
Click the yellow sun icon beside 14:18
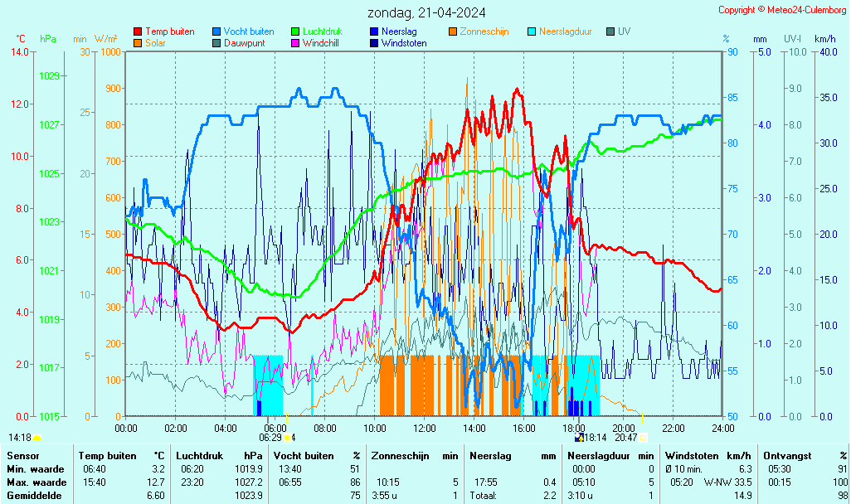pyautogui.click(x=36, y=438)
